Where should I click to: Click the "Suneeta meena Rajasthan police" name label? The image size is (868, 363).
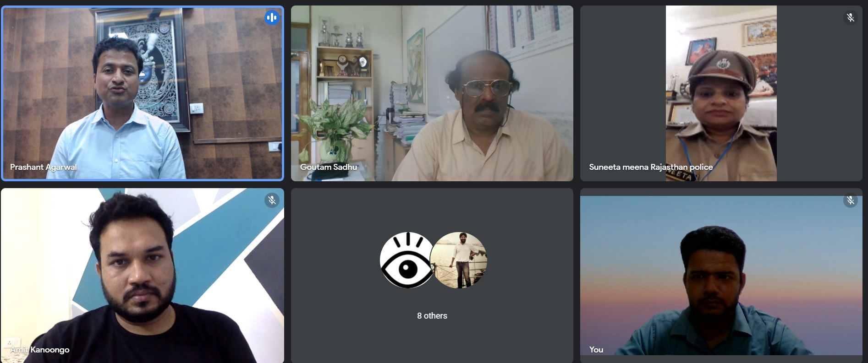tap(651, 167)
